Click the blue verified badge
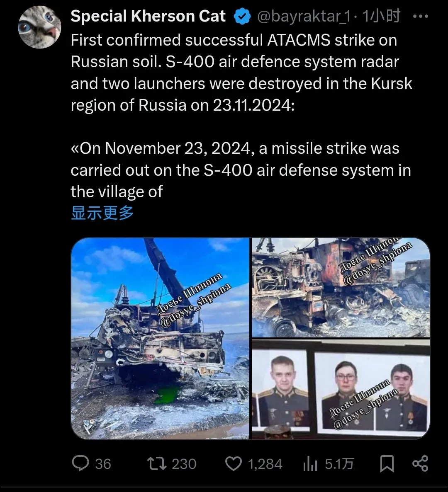This screenshot has width=448, height=492. coord(242,17)
